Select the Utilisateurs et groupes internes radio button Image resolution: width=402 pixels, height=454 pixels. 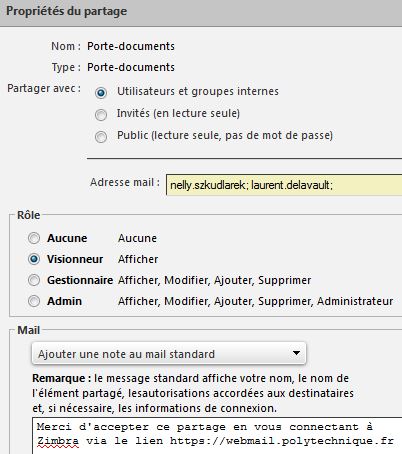pyautogui.click(x=101, y=93)
